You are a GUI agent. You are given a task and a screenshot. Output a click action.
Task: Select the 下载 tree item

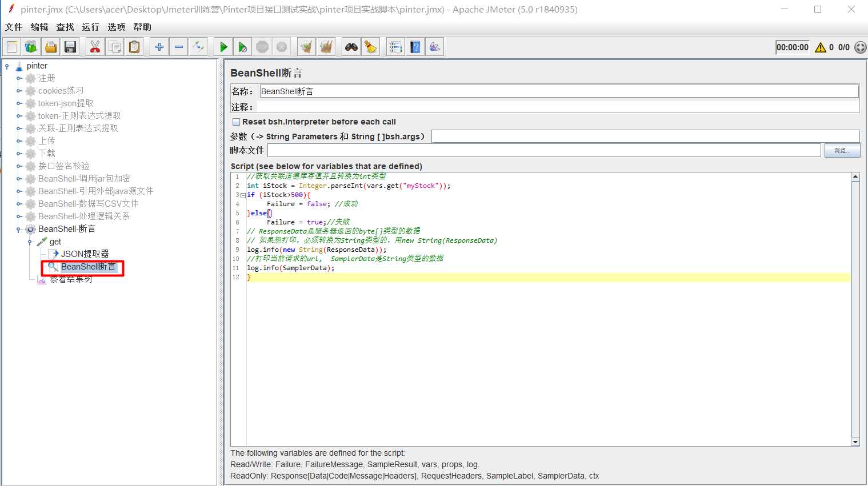(46, 154)
